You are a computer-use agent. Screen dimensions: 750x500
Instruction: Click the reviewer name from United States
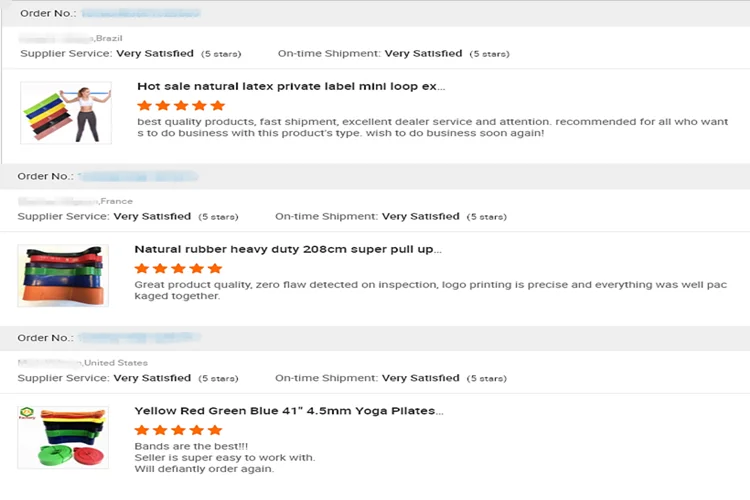pos(50,363)
